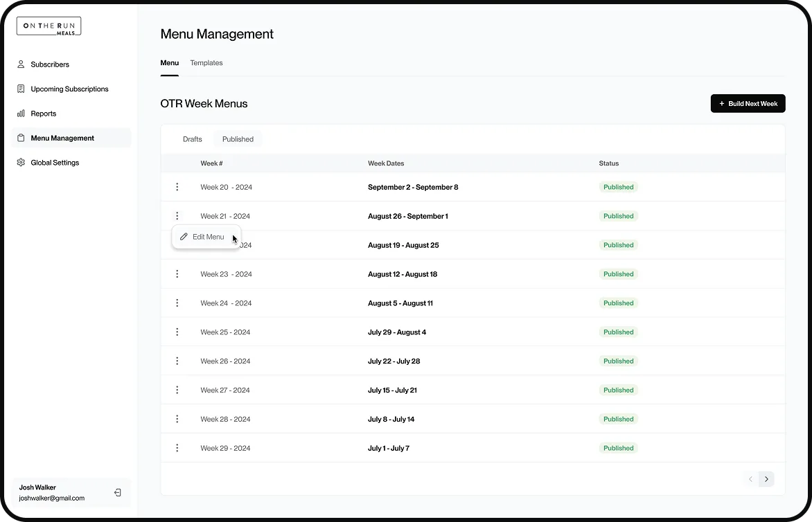Click the Week 23 - 2024 cell
This screenshot has width=812, height=522.
[x=227, y=274]
